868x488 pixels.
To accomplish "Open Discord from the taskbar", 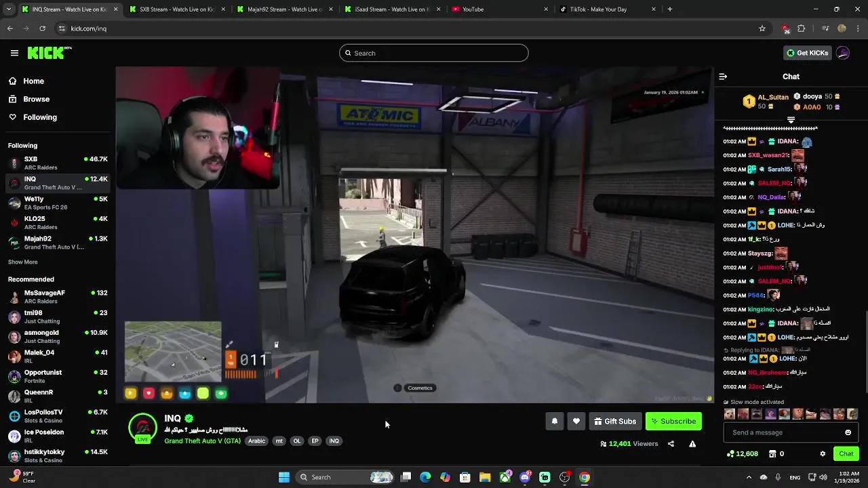I will 525,477.
